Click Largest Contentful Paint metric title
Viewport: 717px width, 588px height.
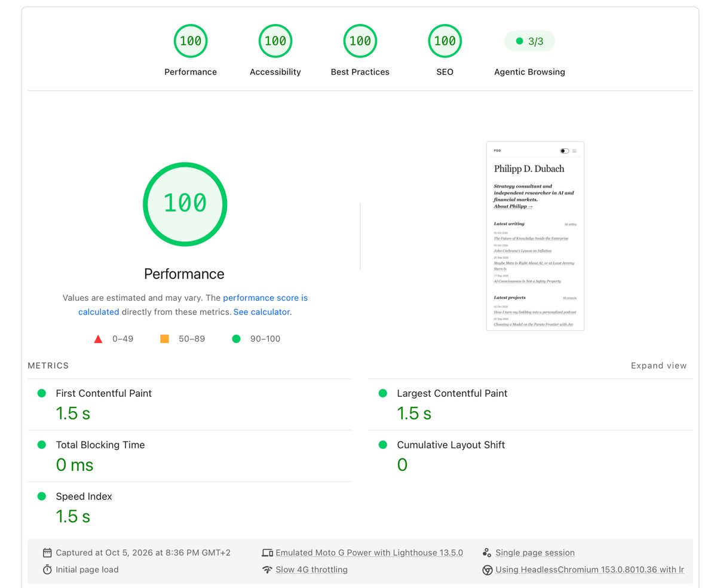pos(452,393)
